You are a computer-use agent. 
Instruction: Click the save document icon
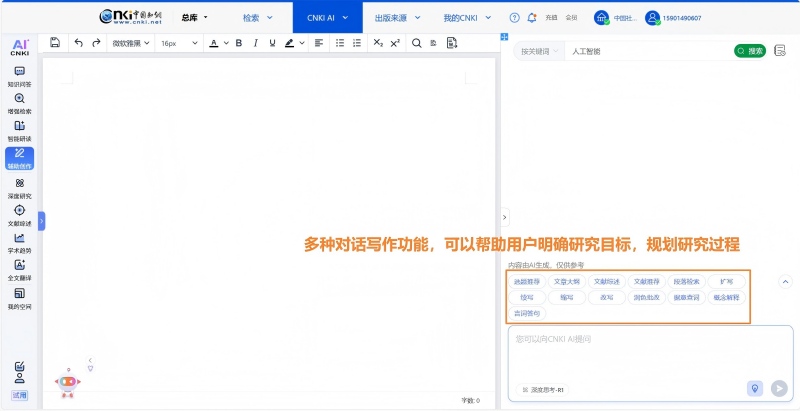(x=55, y=43)
